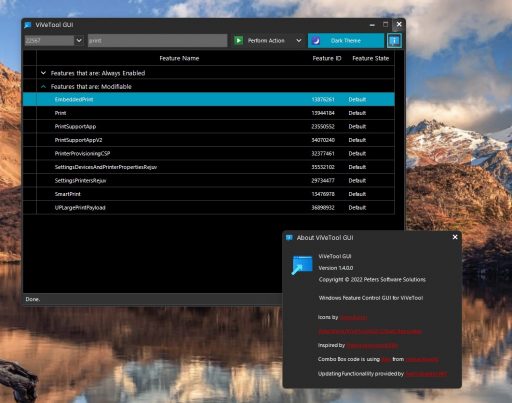Select 'Features that are: Modifiable' group row
Screen dimensions: 512x403
pyautogui.click(x=209, y=86)
